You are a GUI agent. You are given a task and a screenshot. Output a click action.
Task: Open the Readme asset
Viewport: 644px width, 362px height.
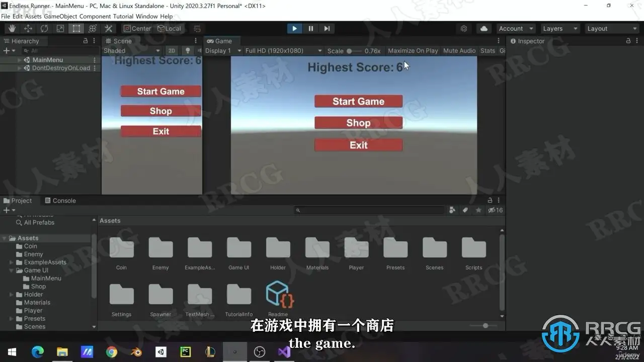click(278, 299)
